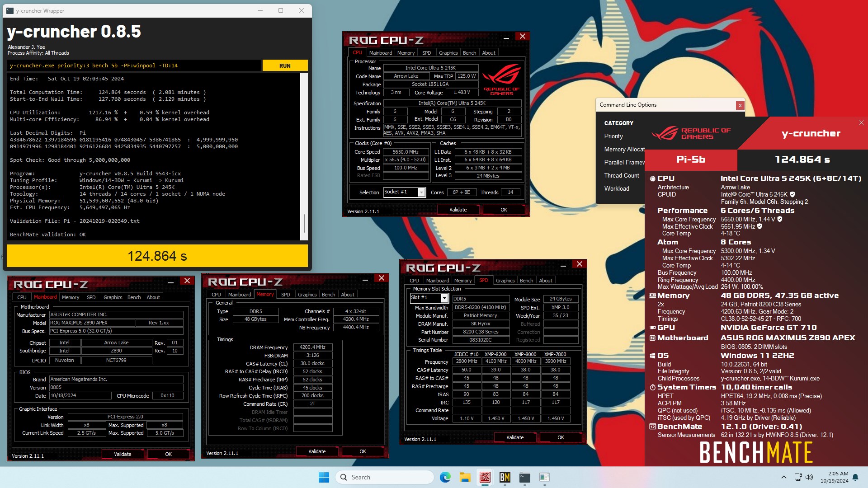Click the taskbar search magnifier icon
The image size is (868, 488).
[x=344, y=477]
